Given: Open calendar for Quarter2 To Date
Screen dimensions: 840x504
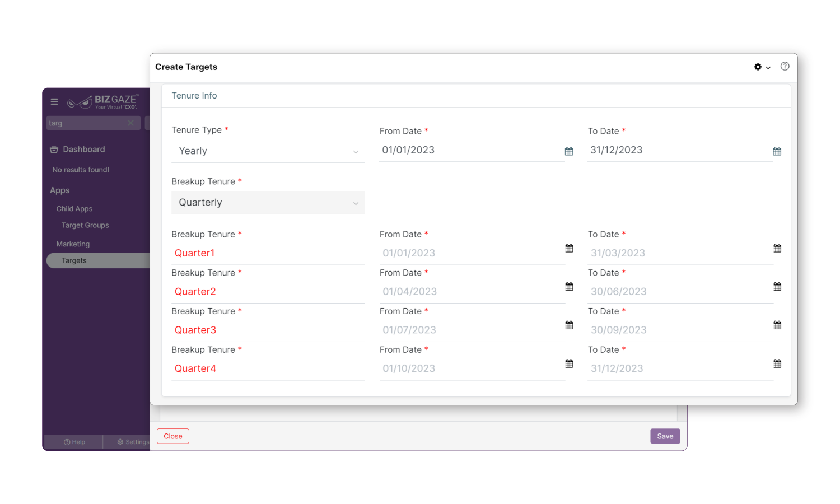Looking at the screenshot, I should 777,287.
